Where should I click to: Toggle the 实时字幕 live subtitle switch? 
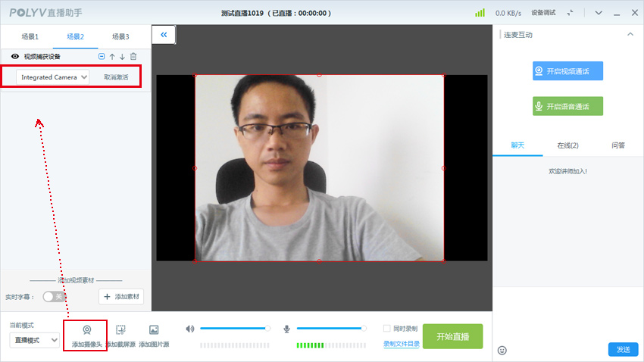53,297
